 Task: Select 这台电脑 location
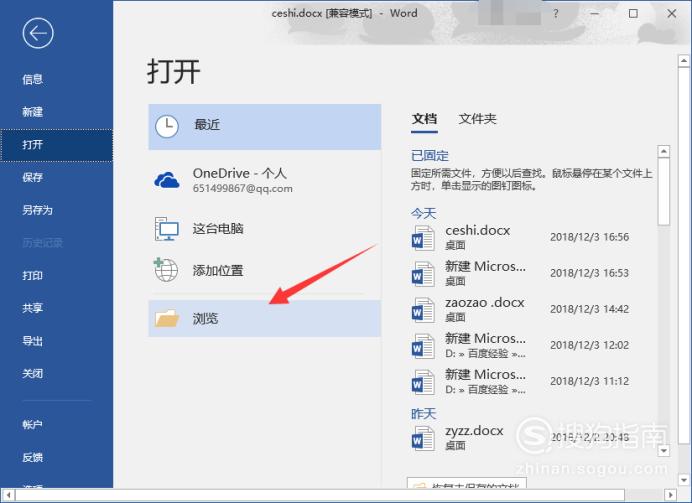coord(265,229)
